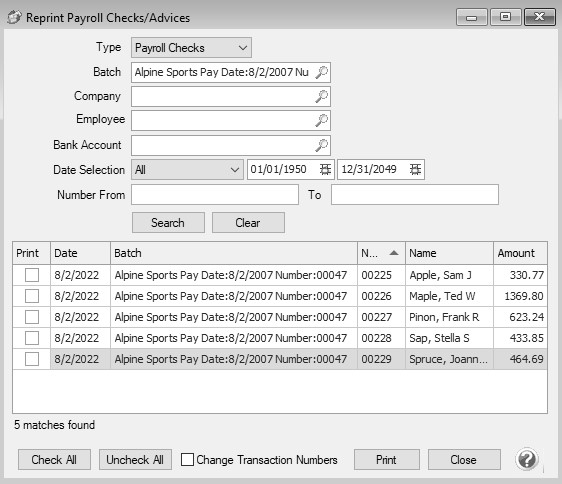The width and height of the screenshot is (562, 484).
Task: Open the Employee lookup magnifier icon
Action: coord(322,120)
